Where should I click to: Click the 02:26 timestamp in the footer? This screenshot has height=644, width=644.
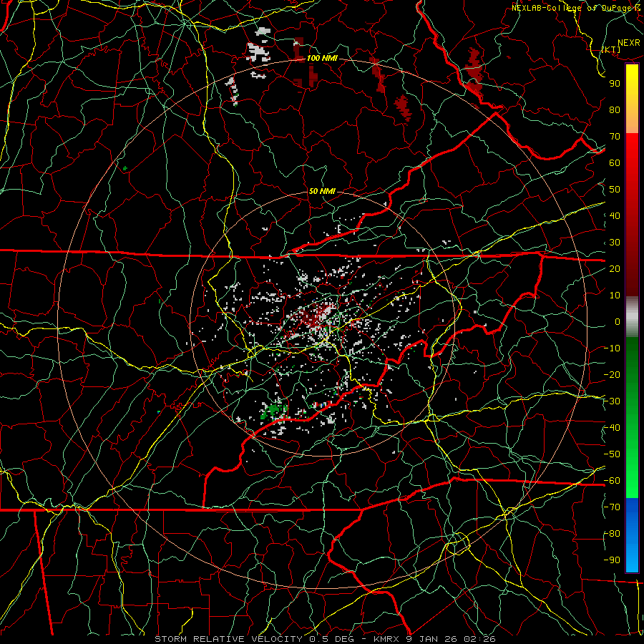point(479,639)
